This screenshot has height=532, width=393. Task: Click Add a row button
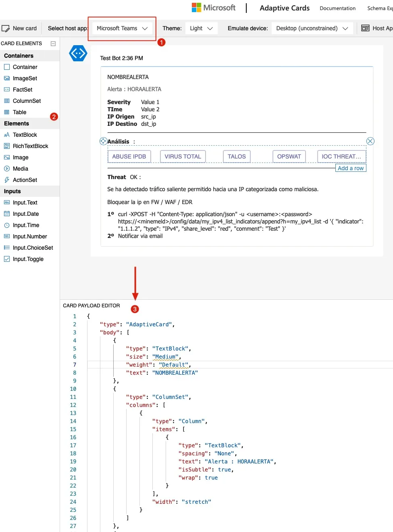(351, 168)
